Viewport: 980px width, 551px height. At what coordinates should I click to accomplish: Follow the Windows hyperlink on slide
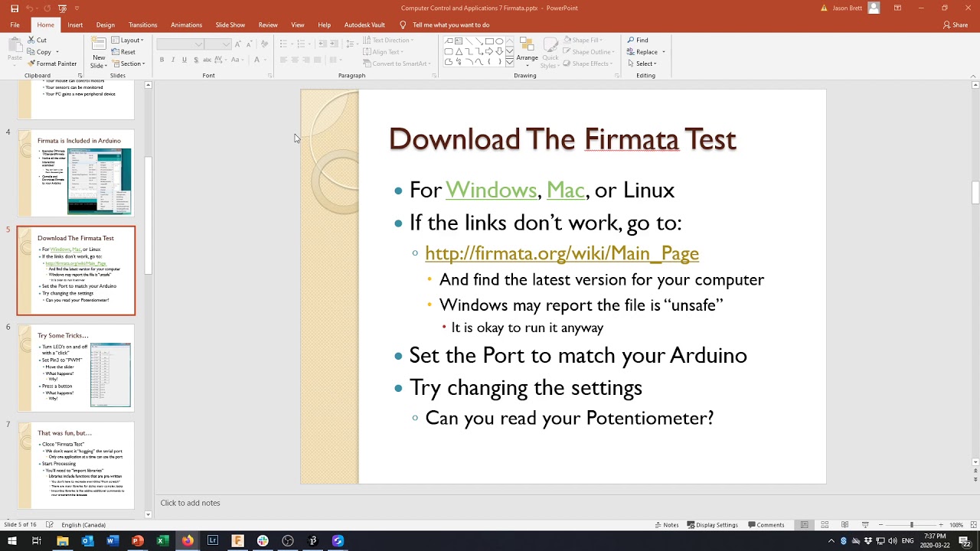coord(491,190)
